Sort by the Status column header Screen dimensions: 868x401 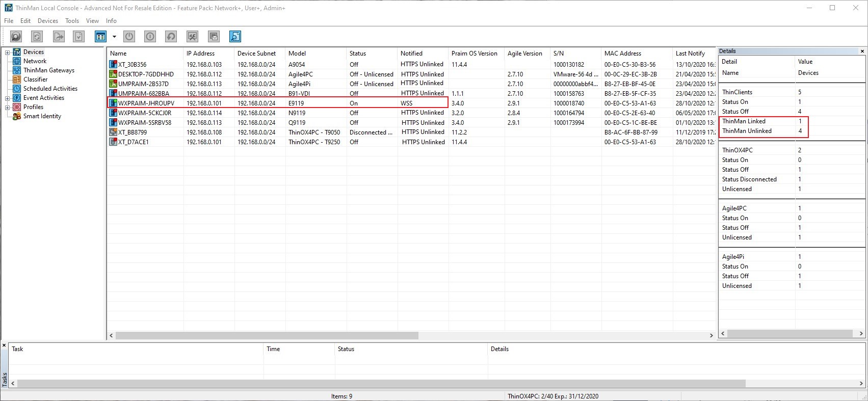click(372, 54)
